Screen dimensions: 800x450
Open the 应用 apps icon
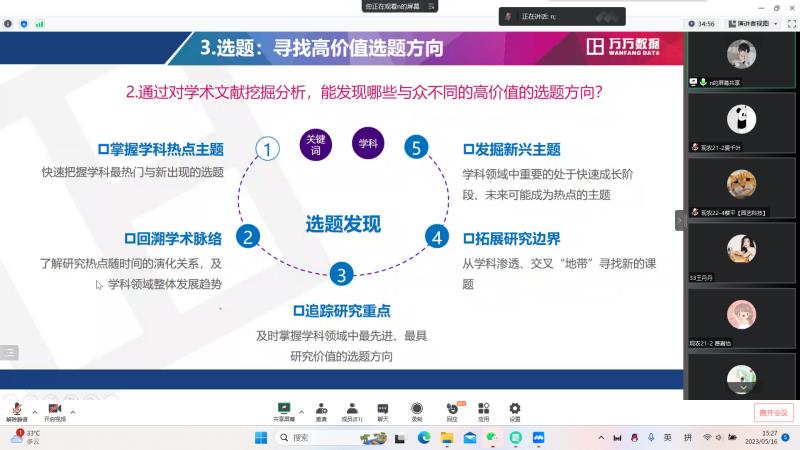483,410
